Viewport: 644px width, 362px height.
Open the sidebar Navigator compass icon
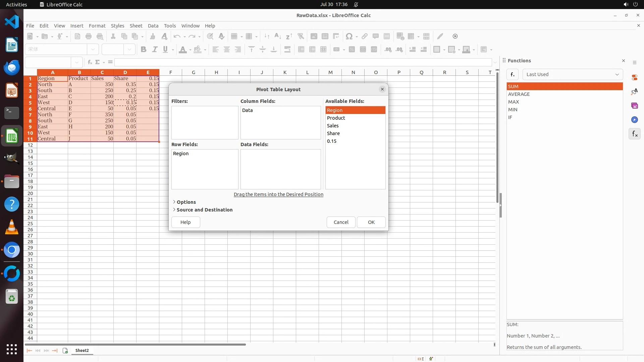(634, 120)
